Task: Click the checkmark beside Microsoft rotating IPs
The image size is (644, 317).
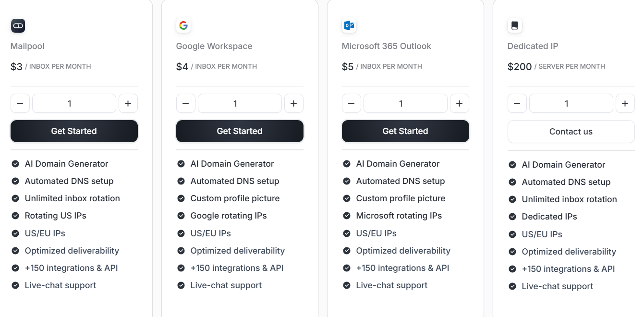Action: (x=347, y=215)
